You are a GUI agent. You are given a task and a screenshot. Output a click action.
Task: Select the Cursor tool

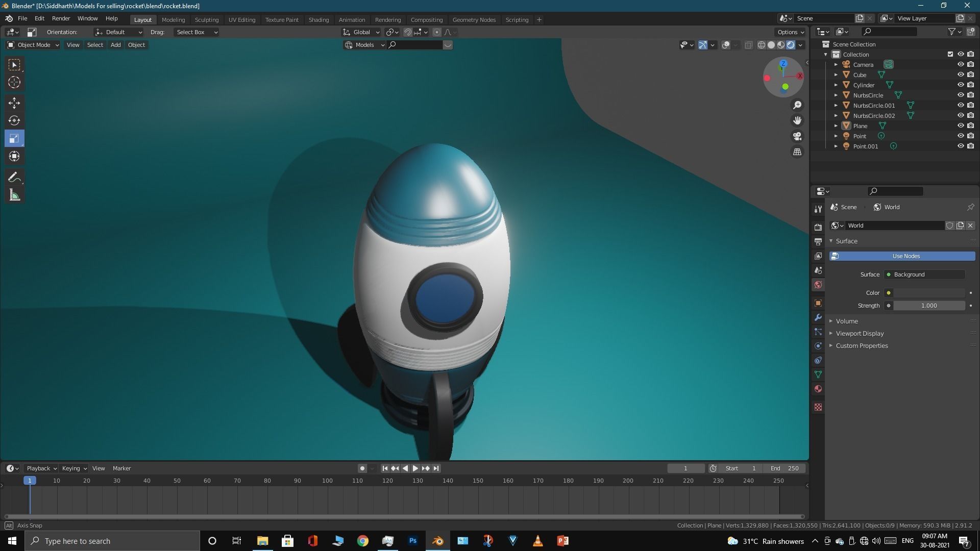pyautogui.click(x=14, y=83)
